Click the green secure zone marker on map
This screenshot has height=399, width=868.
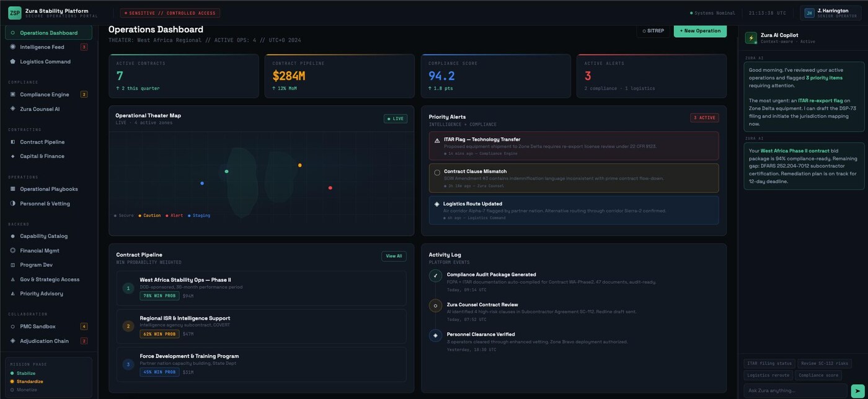[226, 172]
